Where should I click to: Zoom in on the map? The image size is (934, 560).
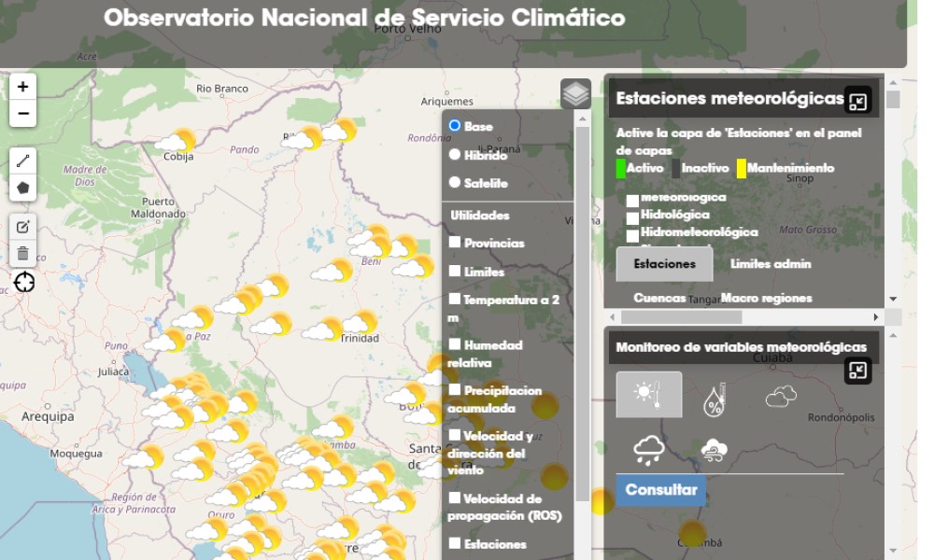pos(22,87)
